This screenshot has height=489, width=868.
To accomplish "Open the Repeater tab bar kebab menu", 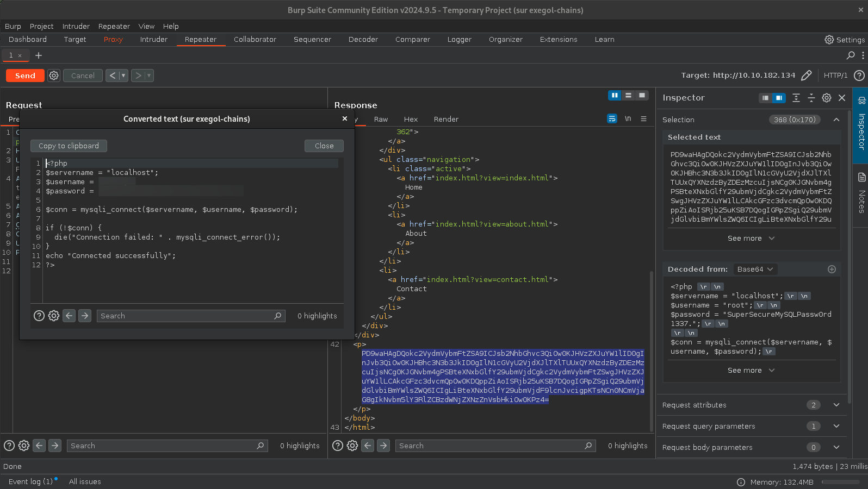I will coord(863,55).
